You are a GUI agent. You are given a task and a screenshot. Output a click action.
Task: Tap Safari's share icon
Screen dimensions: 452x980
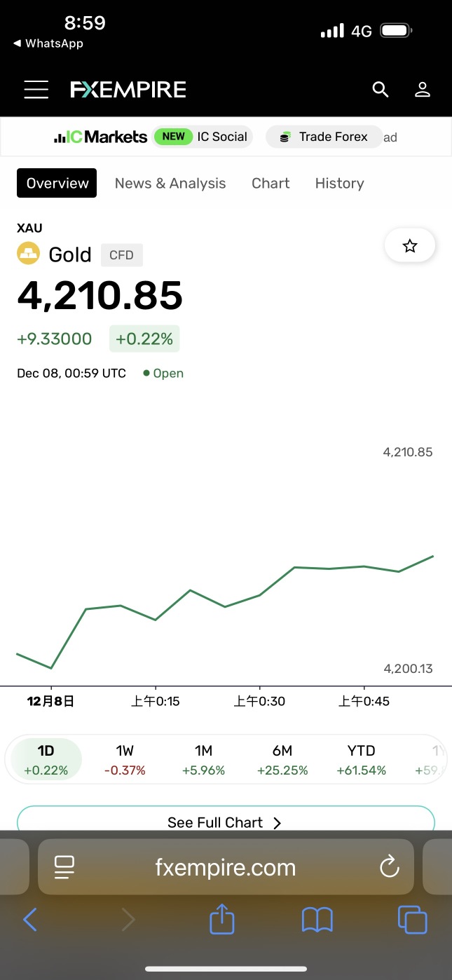click(x=222, y=919)
